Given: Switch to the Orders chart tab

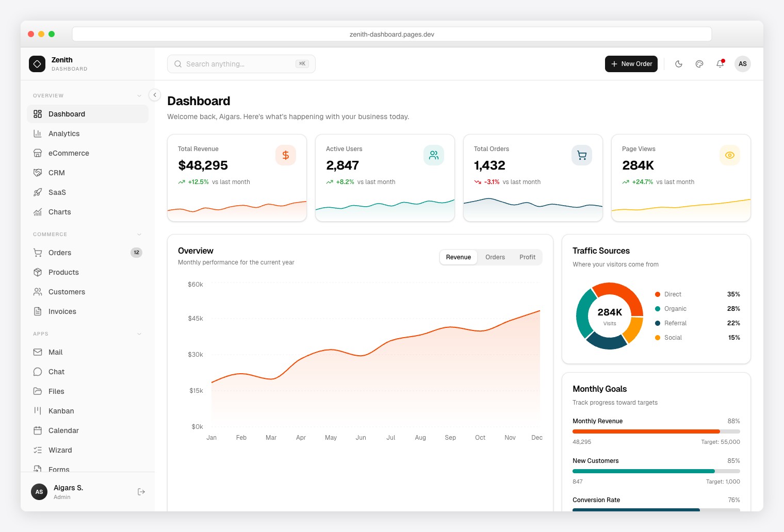Looking at the screenshot, I should [495, 257].
